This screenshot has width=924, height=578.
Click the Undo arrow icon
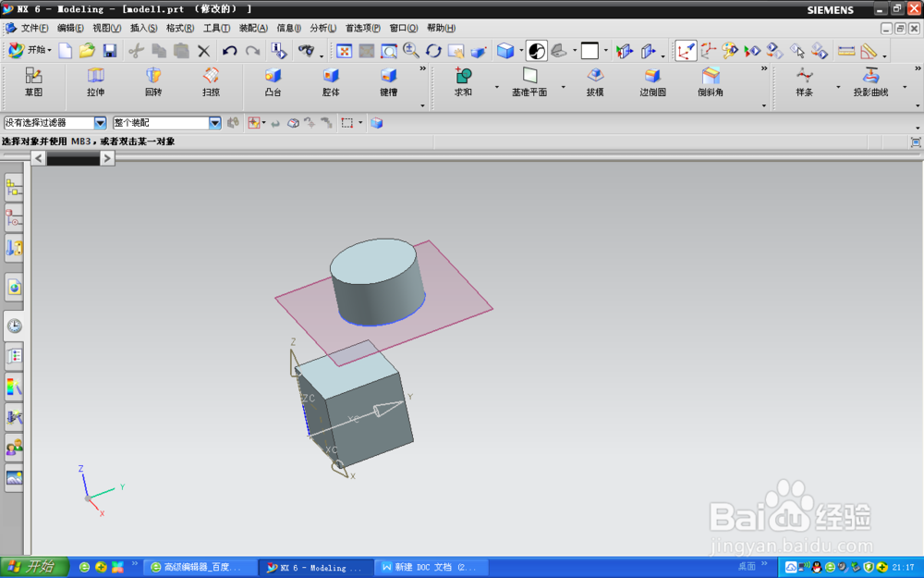click(230, 51)
